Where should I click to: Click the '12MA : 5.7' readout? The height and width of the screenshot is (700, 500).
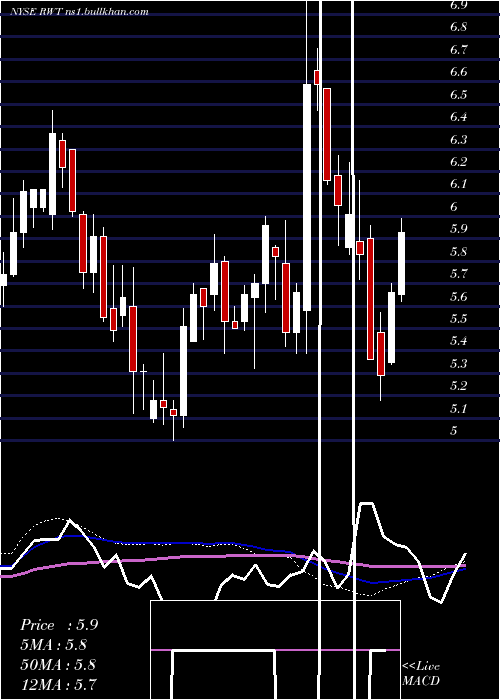point(59,684)
